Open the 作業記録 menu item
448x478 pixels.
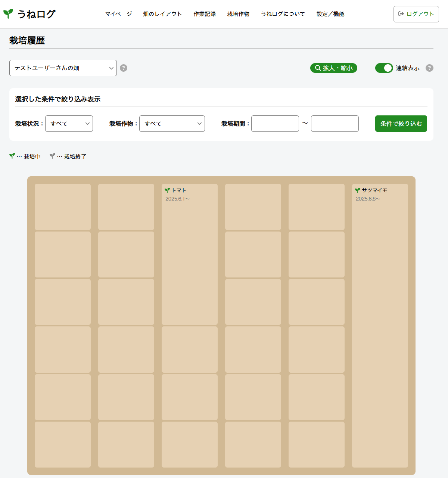click(x=205, y=14)
